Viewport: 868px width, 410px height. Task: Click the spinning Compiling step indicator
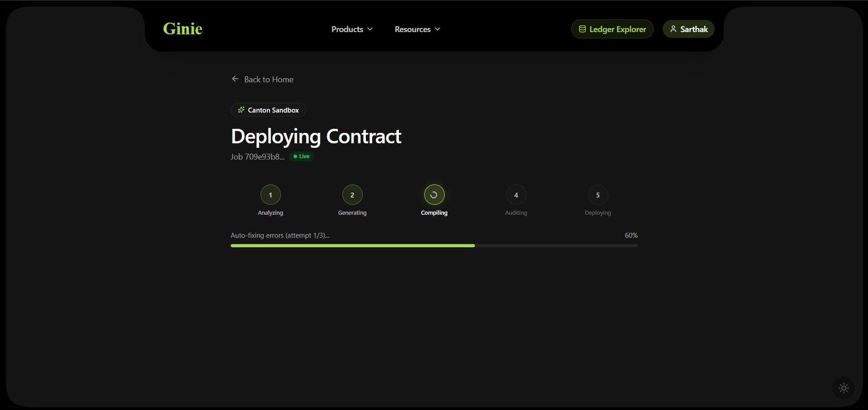(x=434, y=195)
